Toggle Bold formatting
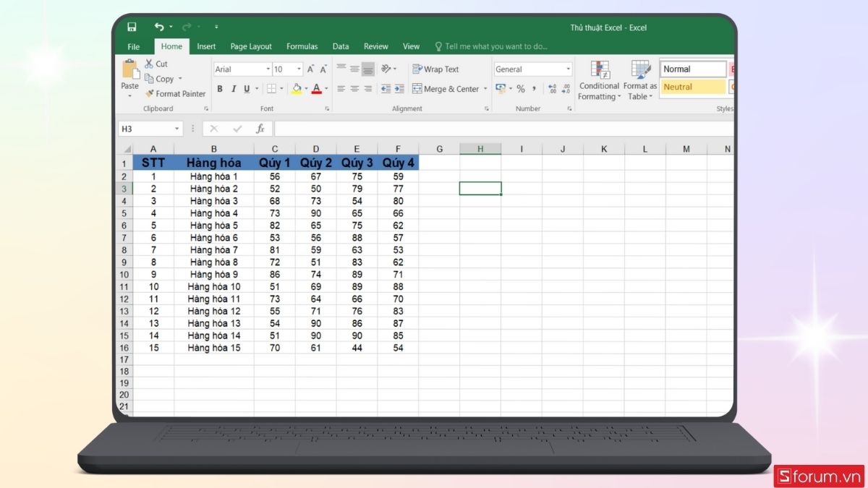 [x=220, y=89]
